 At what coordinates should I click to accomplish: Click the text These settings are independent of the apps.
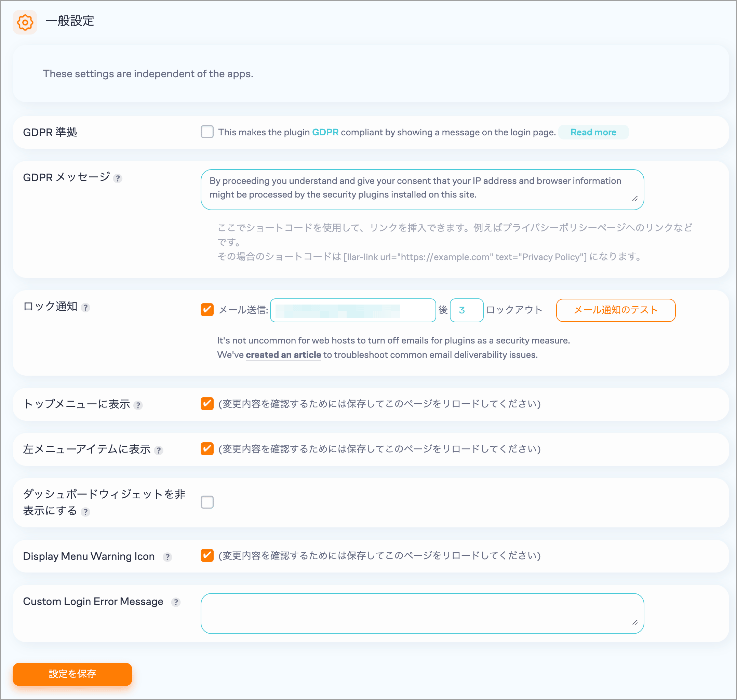click(148, 74)
